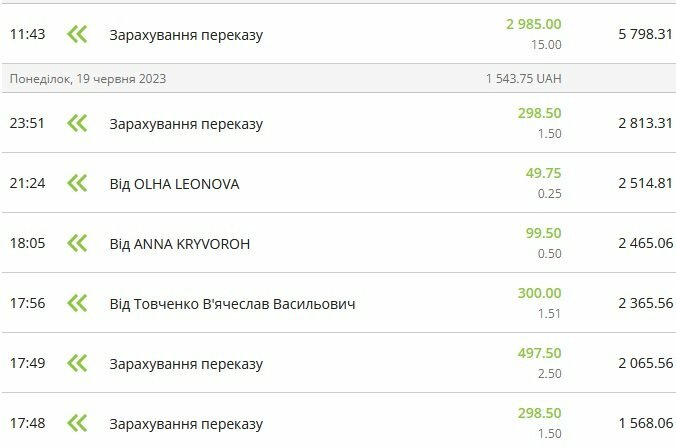Click the 2 813.31 balance value
This screenshot has height=448, width=676.
646,123
